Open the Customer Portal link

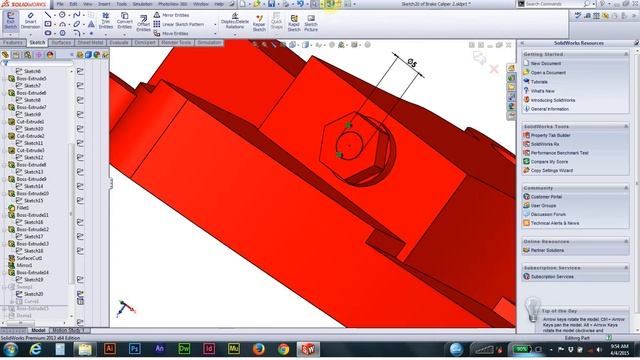(x=546, y=197)
